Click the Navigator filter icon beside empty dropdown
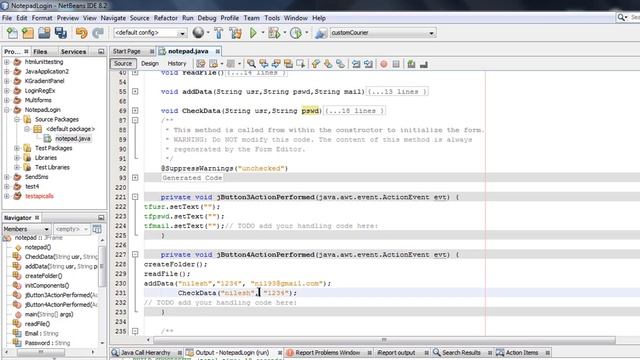Viewport: 640px width, 360px height. 97,229
